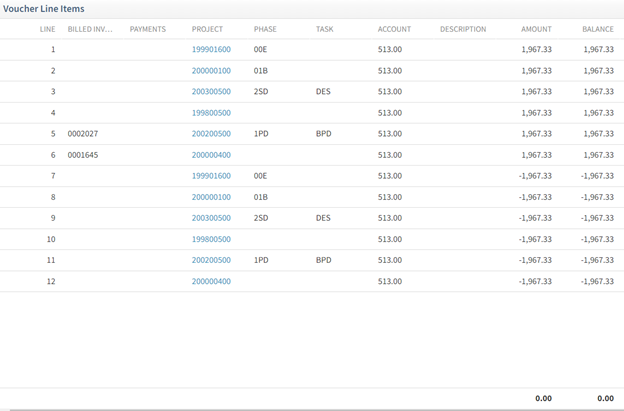Open project 200000400 link in line 12
Viewport: 624px width, 411px height.
pos(211,282)
